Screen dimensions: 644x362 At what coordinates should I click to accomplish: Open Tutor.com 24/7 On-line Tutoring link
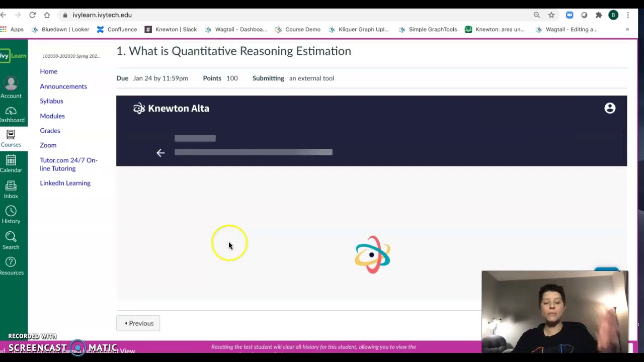69,164
